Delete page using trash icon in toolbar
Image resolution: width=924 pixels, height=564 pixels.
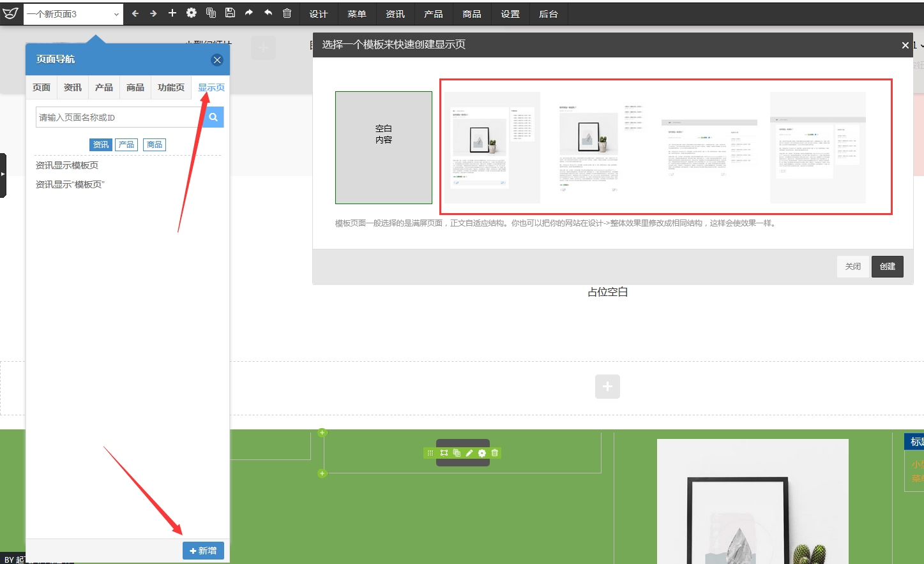coord(287,13)
